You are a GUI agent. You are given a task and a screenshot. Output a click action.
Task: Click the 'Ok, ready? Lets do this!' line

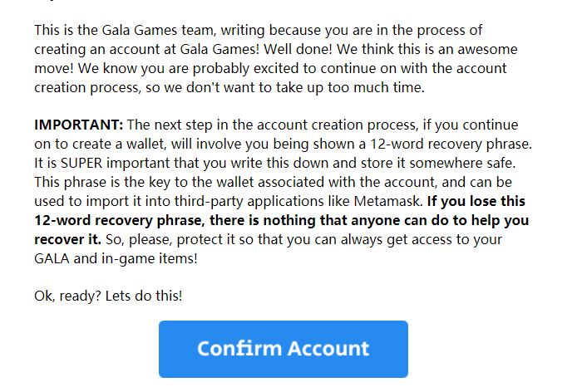click(x=108, y=296)
